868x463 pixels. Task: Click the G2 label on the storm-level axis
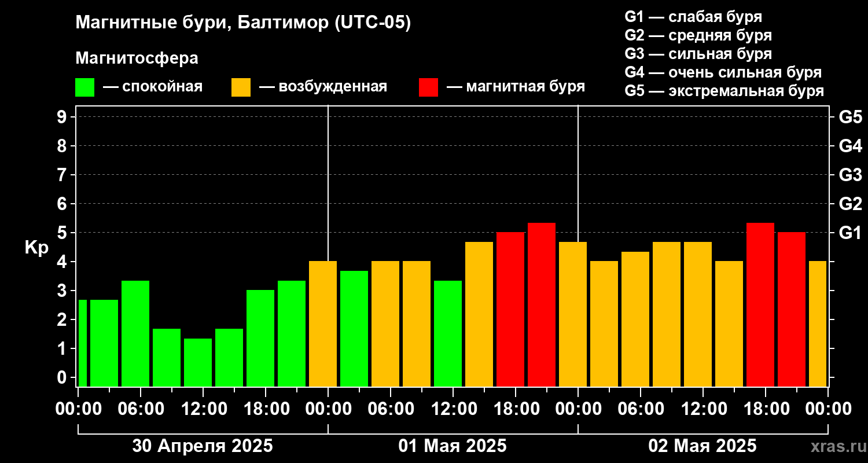850,204
